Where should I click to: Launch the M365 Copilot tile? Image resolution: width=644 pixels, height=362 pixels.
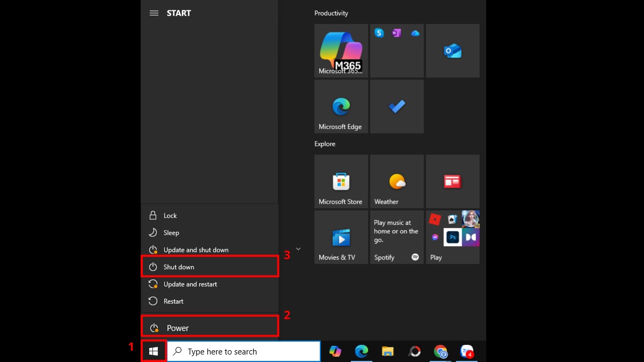click(x=341, y=50)
